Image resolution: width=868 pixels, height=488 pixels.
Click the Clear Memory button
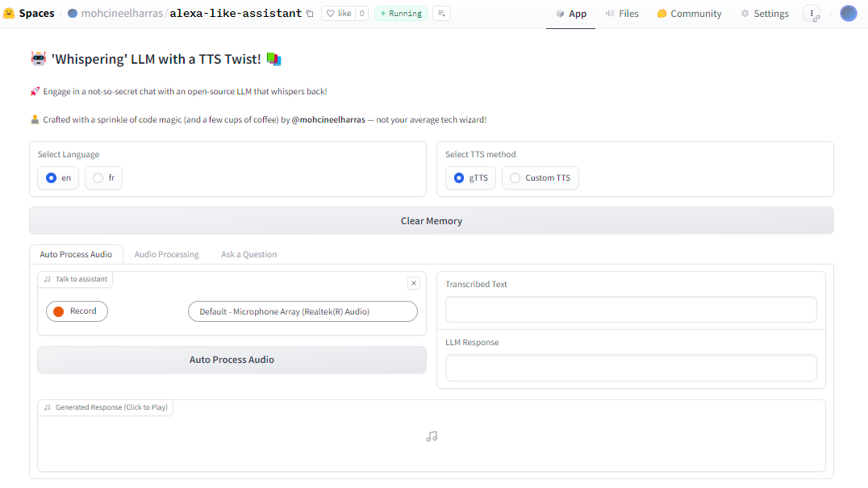432,221
